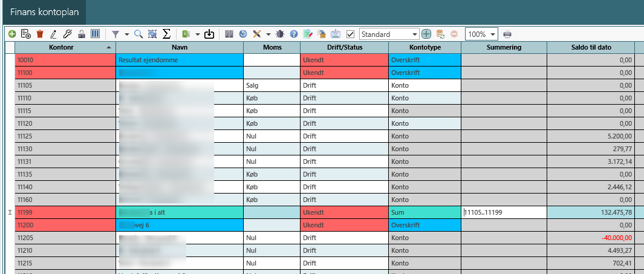Click the sigma summation icon
This screenshot has height=274, width=644.
coord(166,34)
